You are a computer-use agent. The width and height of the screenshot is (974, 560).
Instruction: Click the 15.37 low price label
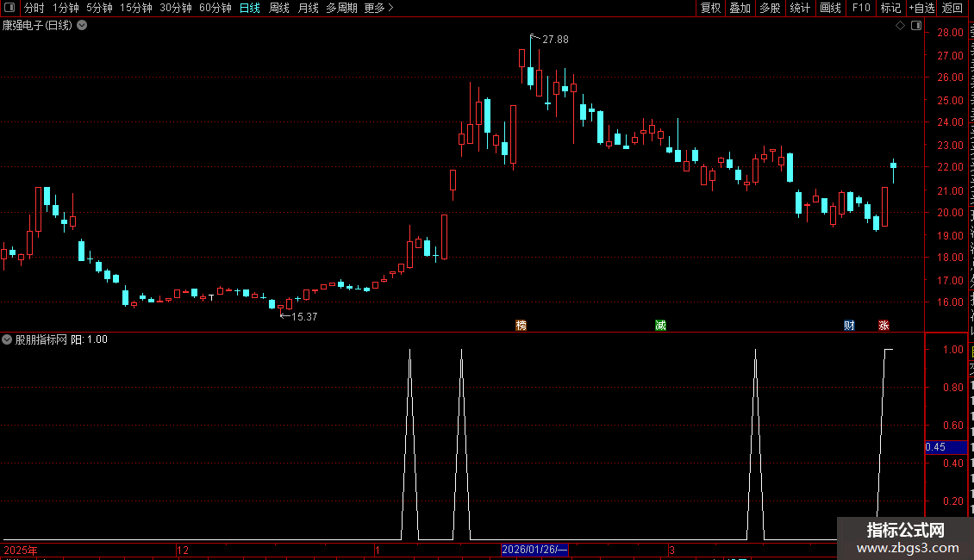[x=304, y=317]
